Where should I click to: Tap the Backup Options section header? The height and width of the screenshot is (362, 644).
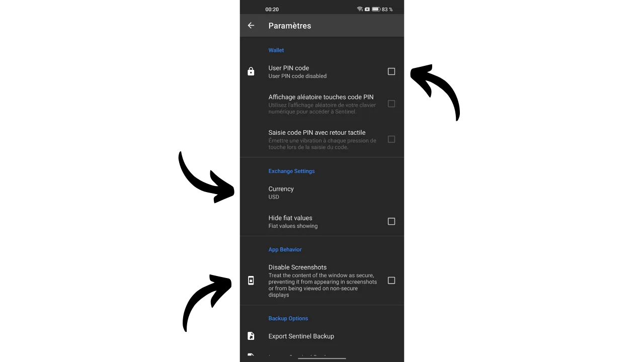pyautogui.click(x=288, y=318)
